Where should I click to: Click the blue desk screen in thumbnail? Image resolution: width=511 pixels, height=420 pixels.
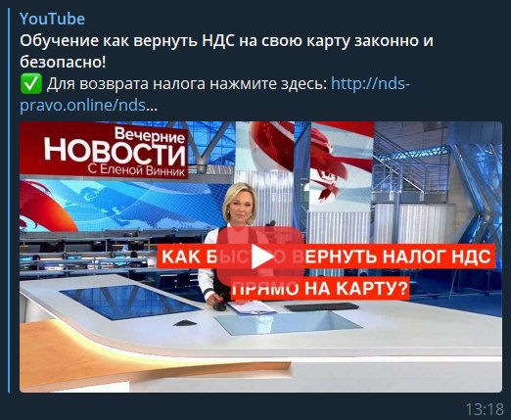[x=129, y=302]
